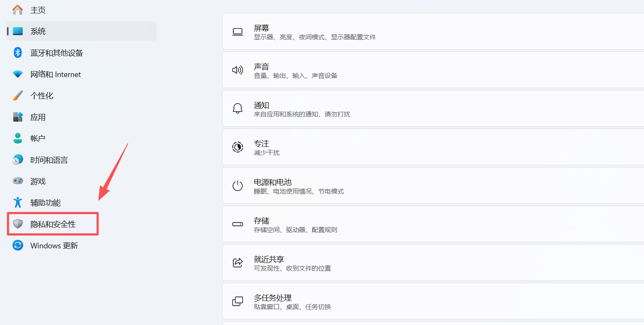Click the text 显示器、亮度、夜间模式、显示器配置文件

pos(315,37)
